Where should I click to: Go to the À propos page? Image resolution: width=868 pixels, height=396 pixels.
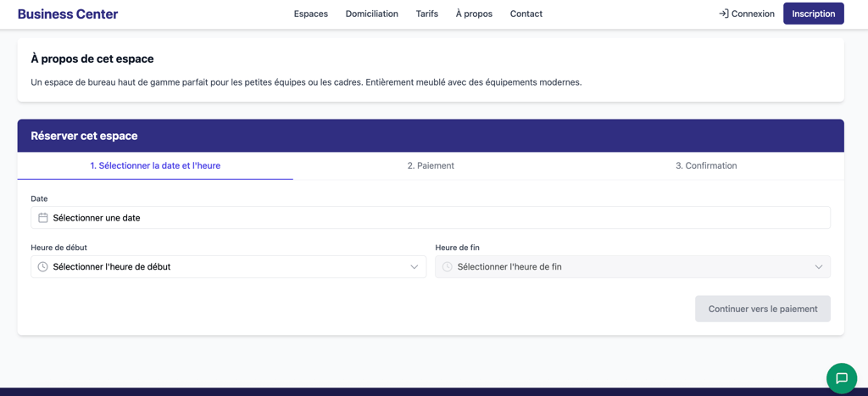pyautogui.click(x=474, y=14)
